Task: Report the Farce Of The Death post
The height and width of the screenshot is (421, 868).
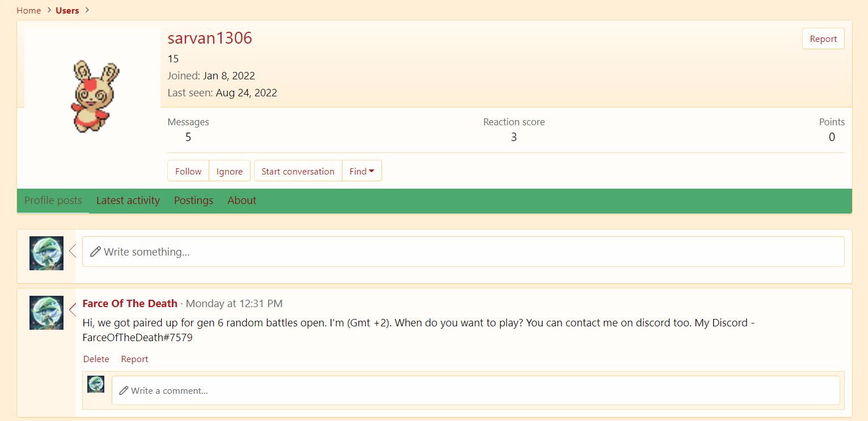Action: [x=134, y=359]
